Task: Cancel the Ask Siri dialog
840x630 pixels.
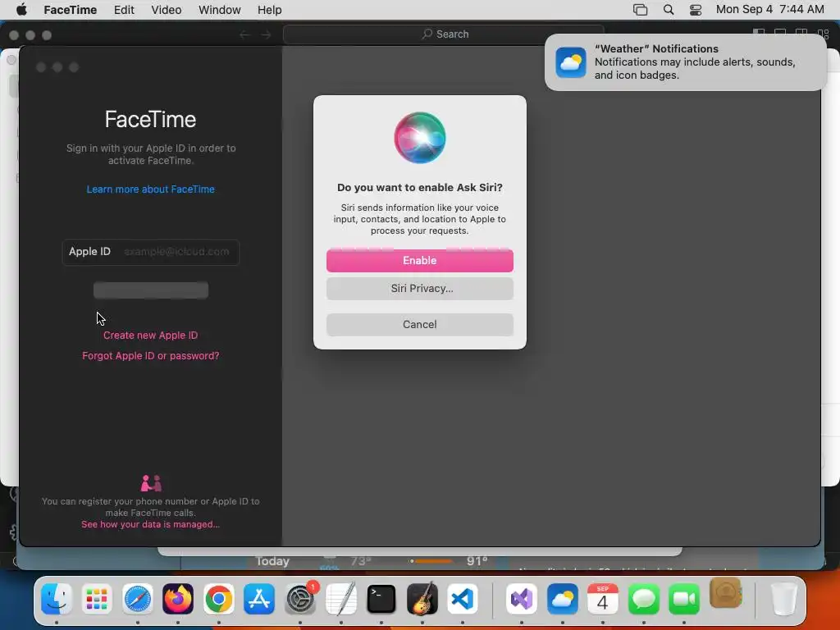Action: point(419,325)
